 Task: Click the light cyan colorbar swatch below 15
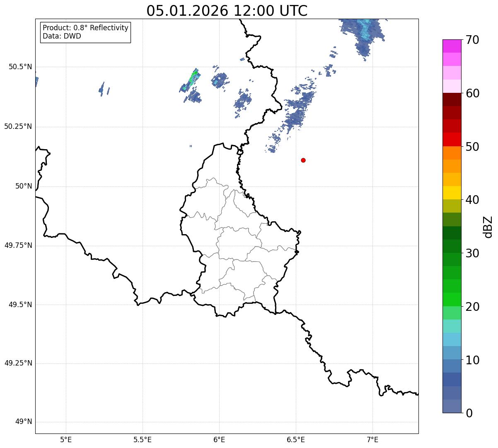452,339
